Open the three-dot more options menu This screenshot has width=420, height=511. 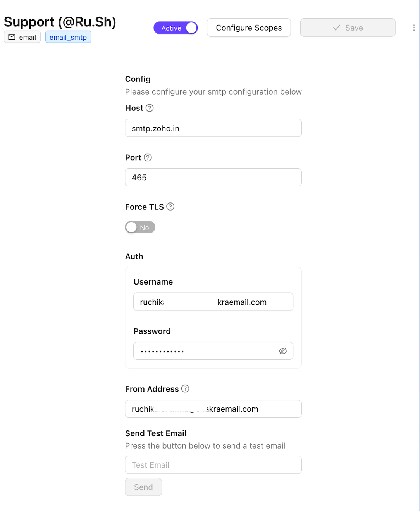point(414,28)
